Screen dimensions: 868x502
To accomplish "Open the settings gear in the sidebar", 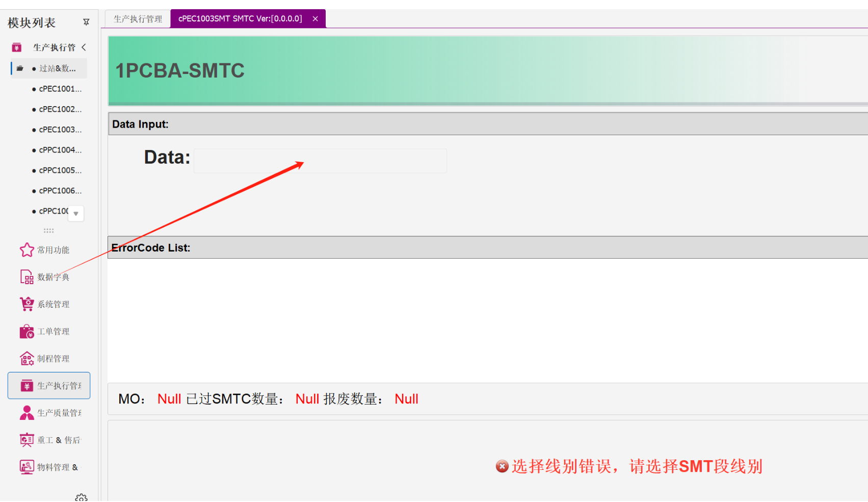I will pyautogui.click(x=81, y=497).
